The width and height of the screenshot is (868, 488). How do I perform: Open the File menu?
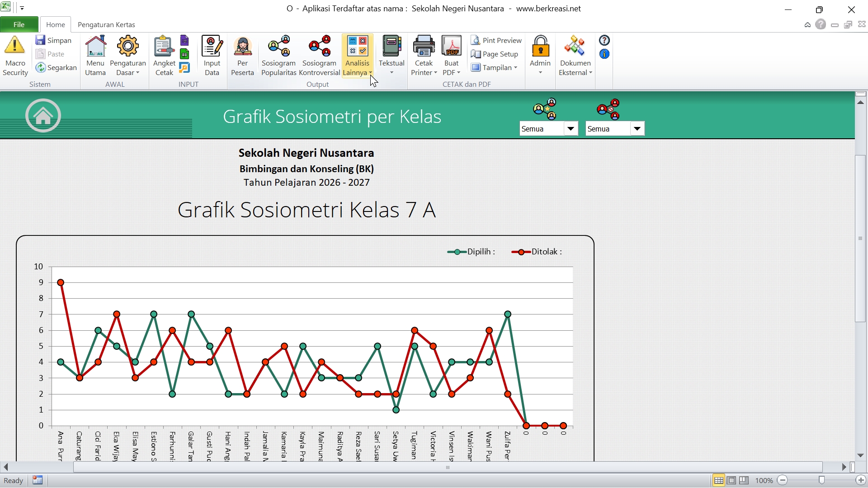[x=19, y=24]
